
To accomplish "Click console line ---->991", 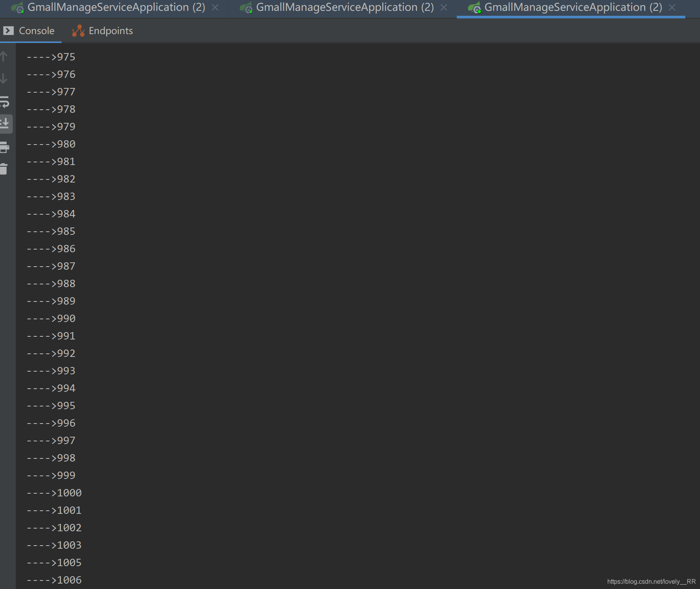I will (51, 336).
